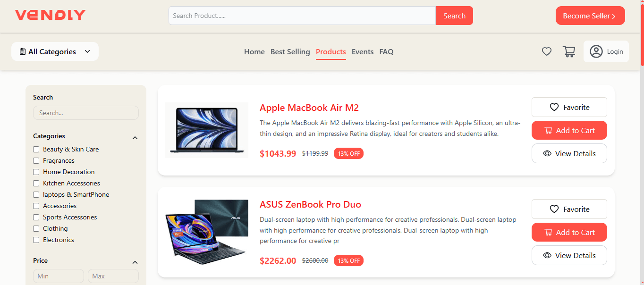Click the eye icon on MacBook View Details

pyautogui.click(x=547, y=153)
